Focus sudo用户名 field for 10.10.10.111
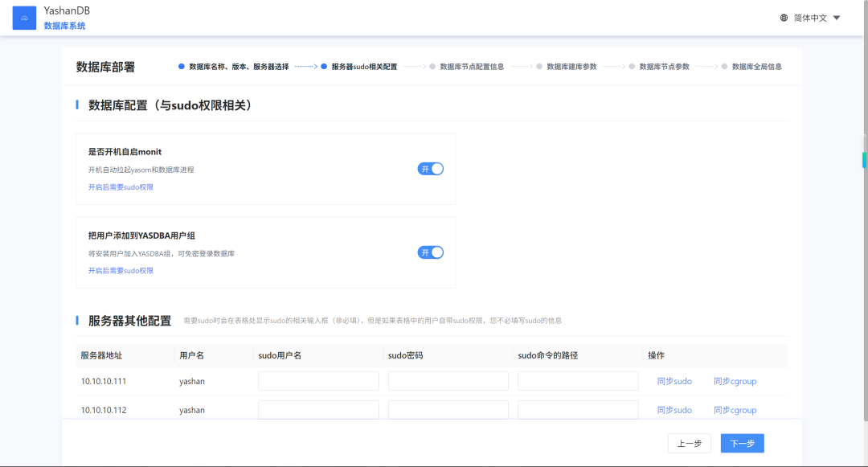Screen dimensions: 868x467 [318, 381]
